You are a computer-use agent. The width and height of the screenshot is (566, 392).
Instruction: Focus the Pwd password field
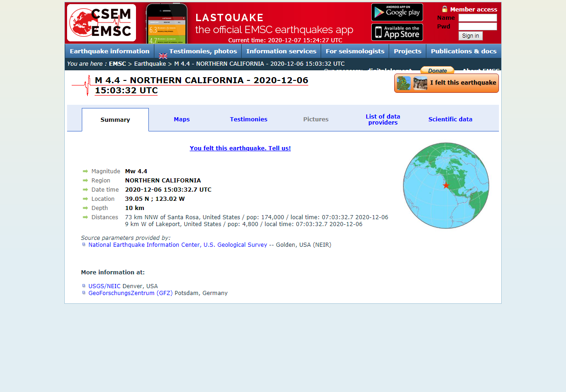[x=477, y=27]
